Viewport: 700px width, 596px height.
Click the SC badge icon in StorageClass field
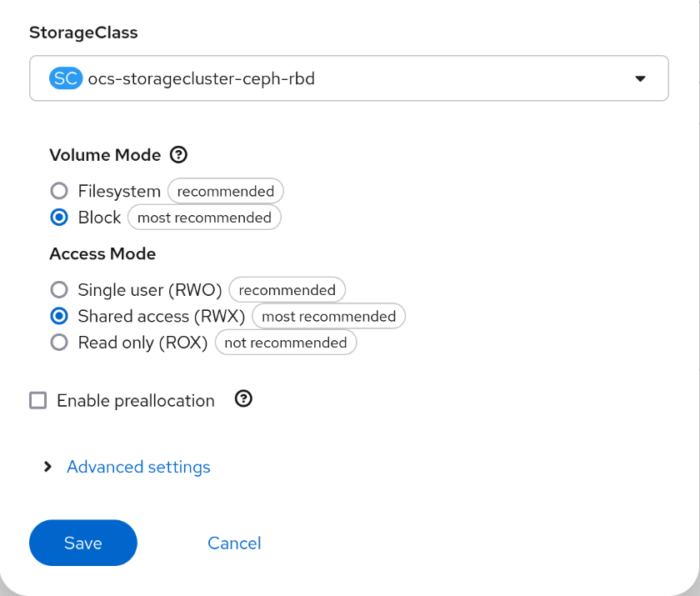pos(67,79)
